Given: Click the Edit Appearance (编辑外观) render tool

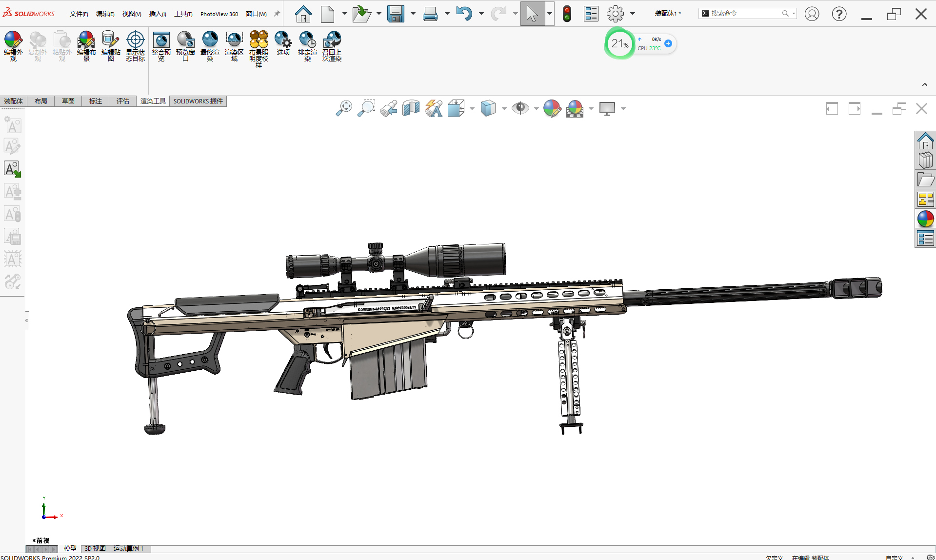Looking at the screenshot, I should [x=13, y=46].
